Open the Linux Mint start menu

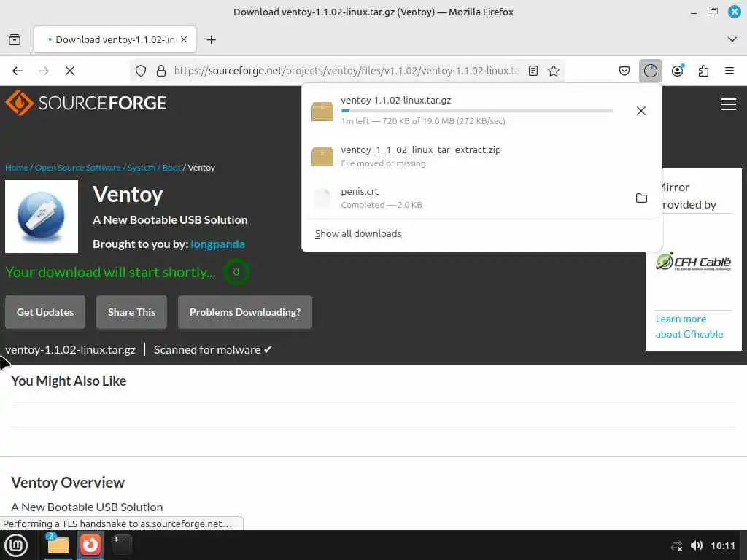[16, 545]
